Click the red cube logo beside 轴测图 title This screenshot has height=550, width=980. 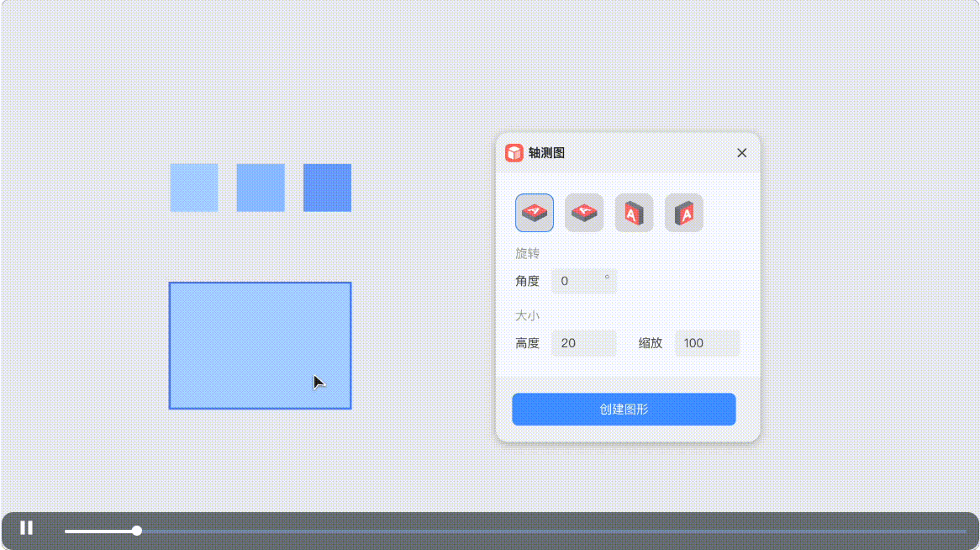(513, 152)
